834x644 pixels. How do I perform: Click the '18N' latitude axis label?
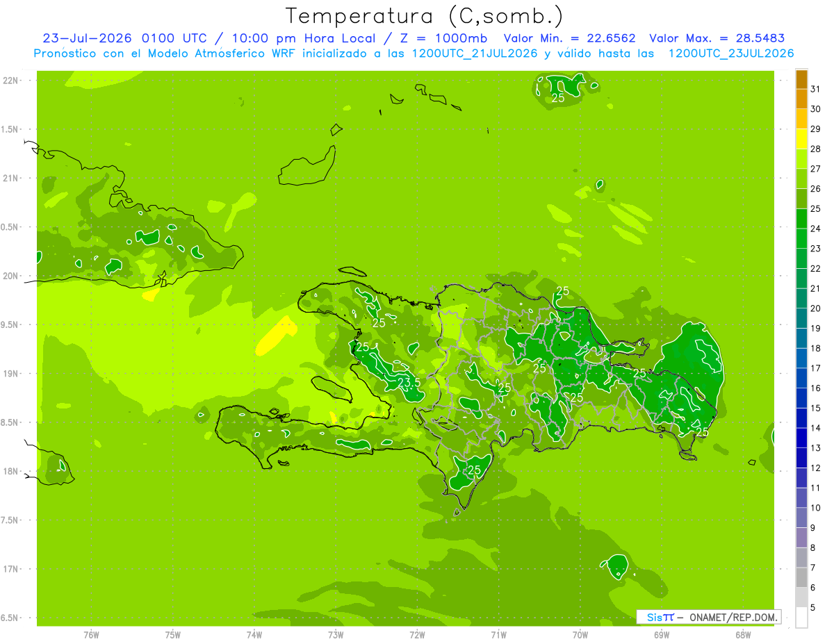(10, 472)
